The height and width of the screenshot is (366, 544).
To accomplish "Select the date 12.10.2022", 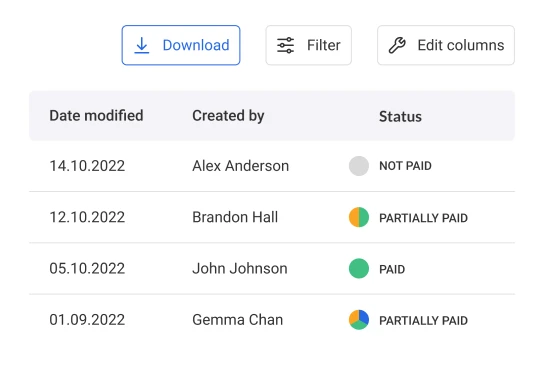I will coord(87,217).
